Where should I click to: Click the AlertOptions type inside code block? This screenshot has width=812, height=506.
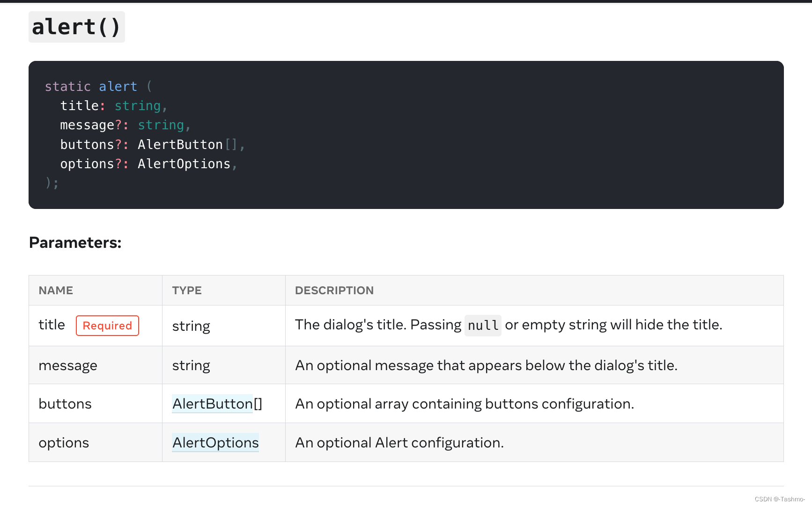184,164
